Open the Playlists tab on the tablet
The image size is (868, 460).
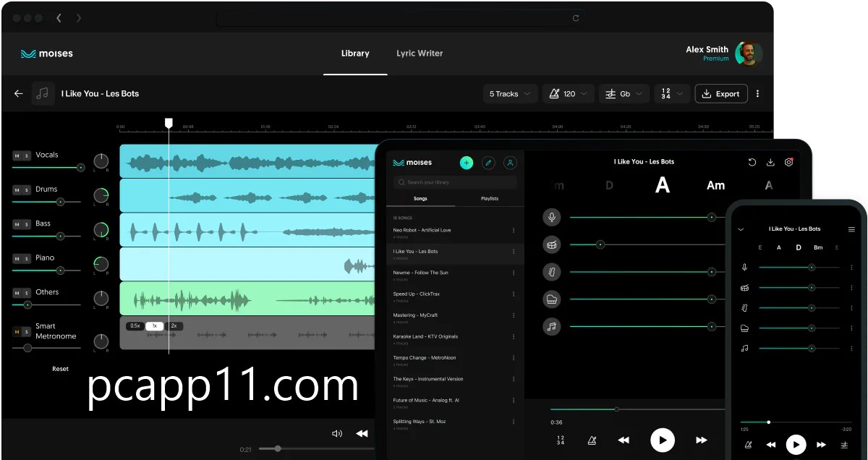490,199
